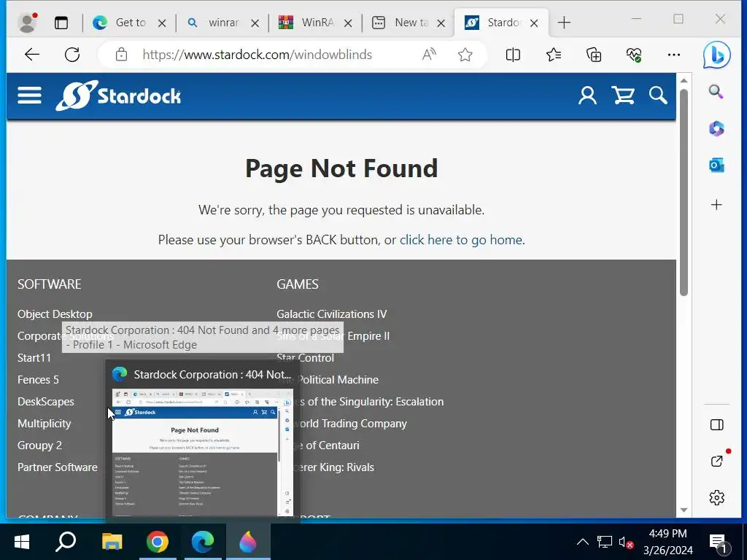Open sidebar settings gear
Image resolution: width=747 pixels, height=560 pixels.
pyautogui.click(x=716, y=497)
